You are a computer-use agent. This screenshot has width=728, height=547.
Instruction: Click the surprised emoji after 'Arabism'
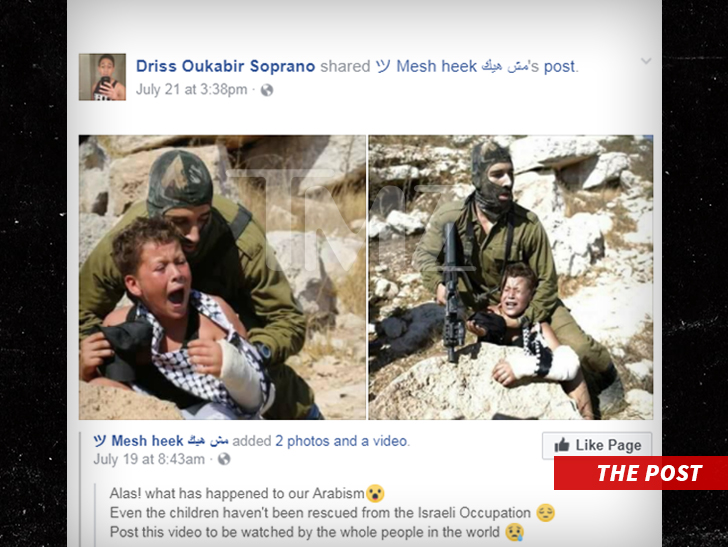coord(375,493)
